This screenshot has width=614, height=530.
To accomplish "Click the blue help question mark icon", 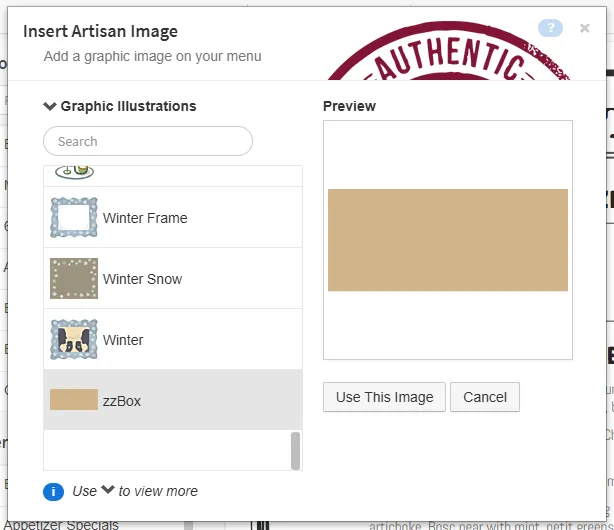I will (x=550, y=28).
